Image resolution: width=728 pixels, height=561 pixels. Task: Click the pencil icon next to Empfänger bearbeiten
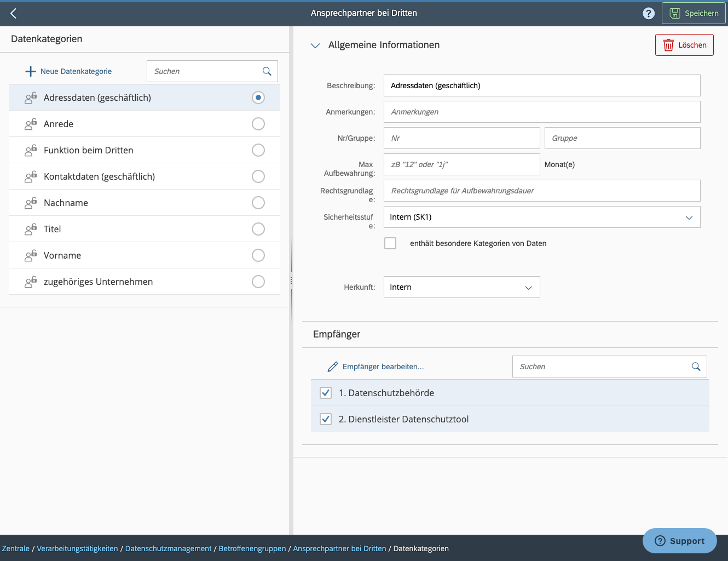[333, 366]
